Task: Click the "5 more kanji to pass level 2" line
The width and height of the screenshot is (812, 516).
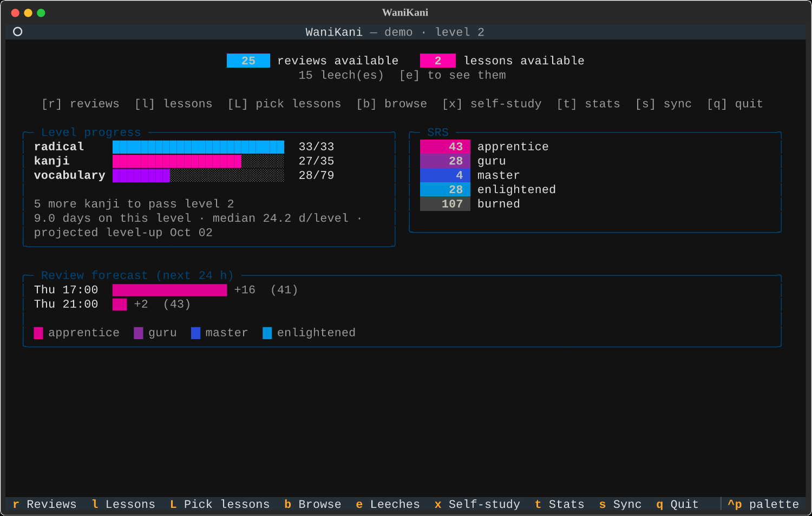Action: (x=134, y=204)
